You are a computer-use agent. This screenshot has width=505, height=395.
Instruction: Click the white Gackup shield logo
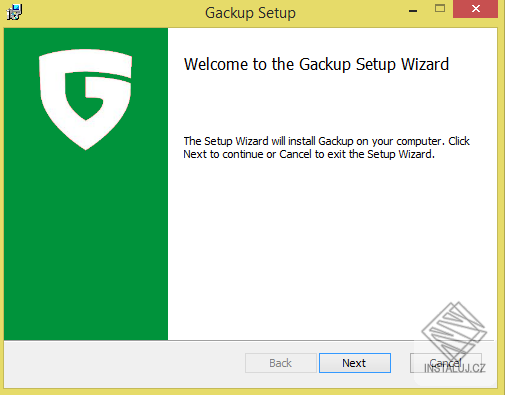pyautogui.click(x=86, y=99)
